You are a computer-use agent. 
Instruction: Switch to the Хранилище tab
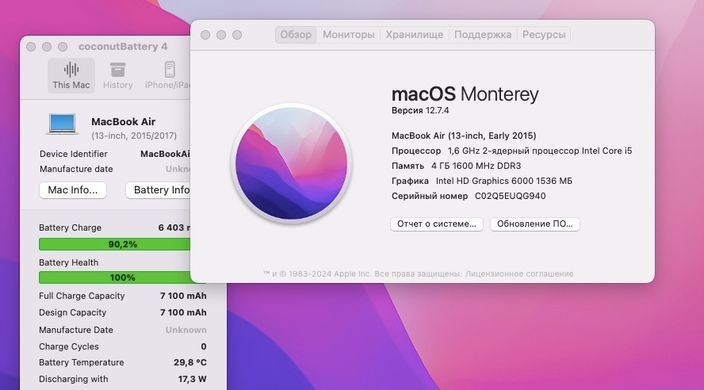coord(414,35)
